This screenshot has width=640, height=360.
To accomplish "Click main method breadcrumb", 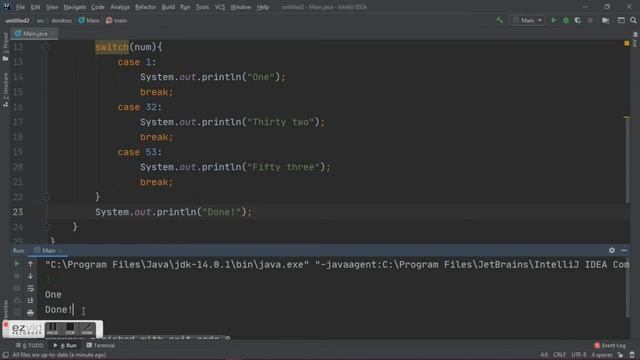I will tap(117, 20).
